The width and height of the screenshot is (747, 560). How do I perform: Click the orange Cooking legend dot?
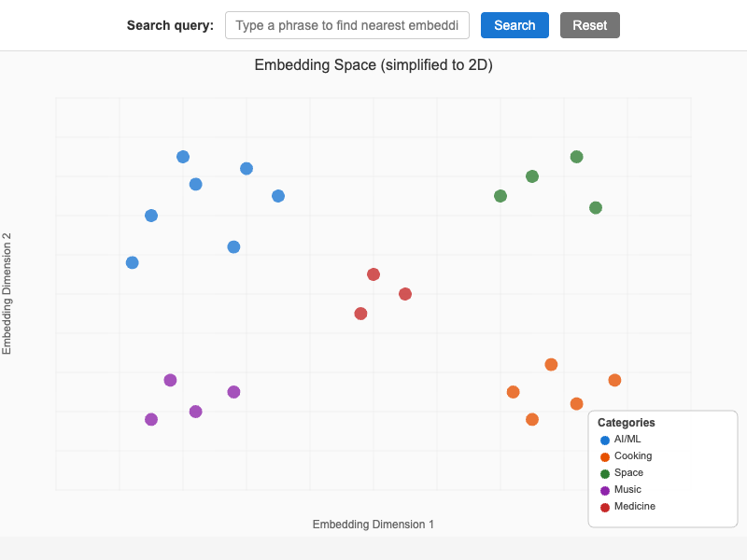click(x=607, y=455)
